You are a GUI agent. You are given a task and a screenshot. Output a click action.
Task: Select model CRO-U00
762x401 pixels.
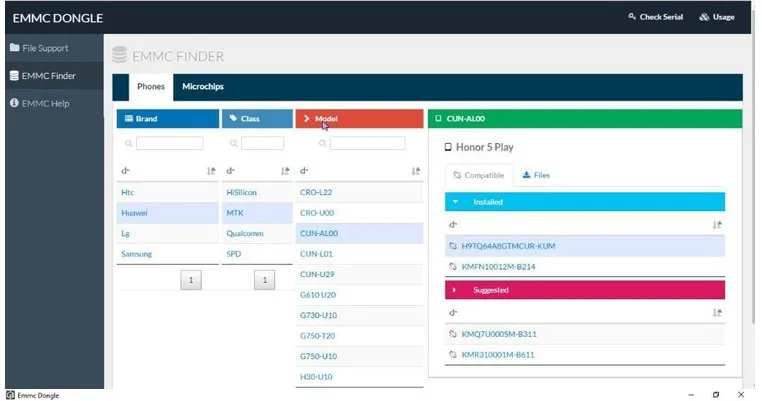359,213
